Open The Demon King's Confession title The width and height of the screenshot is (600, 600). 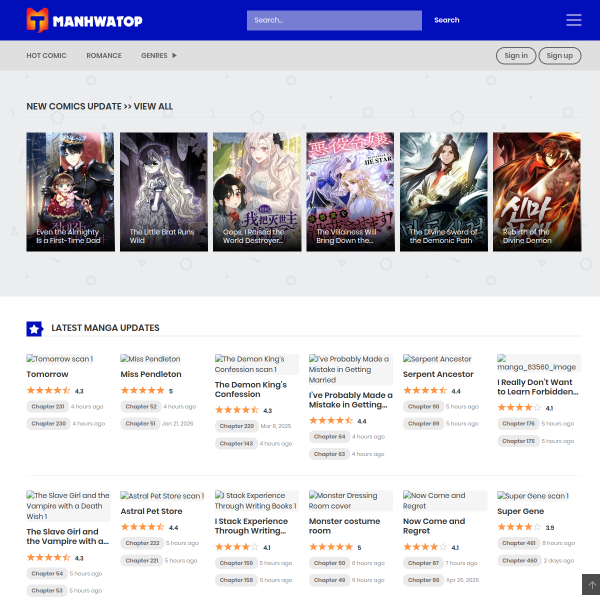(x=251, y=390)
